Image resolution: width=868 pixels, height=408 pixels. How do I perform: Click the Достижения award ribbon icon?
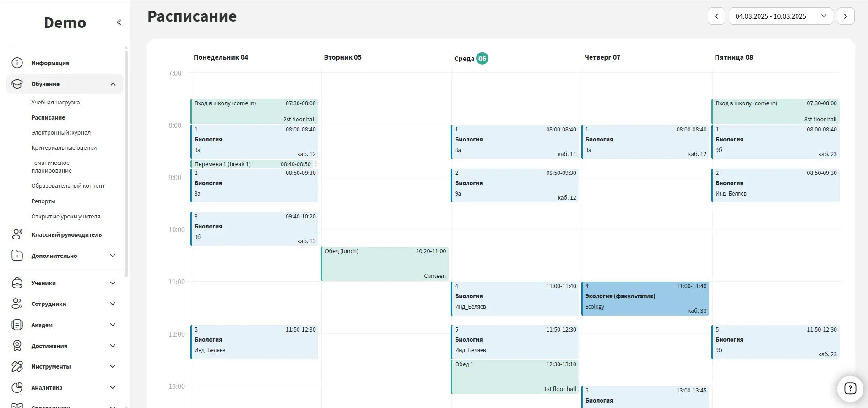(17, 346)
